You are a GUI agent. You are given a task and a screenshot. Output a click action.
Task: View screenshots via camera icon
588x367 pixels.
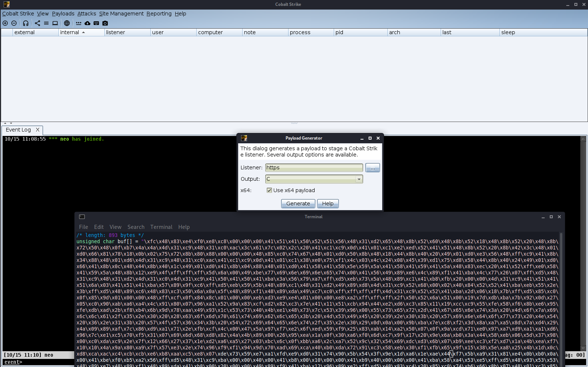(x=105, y=23)
